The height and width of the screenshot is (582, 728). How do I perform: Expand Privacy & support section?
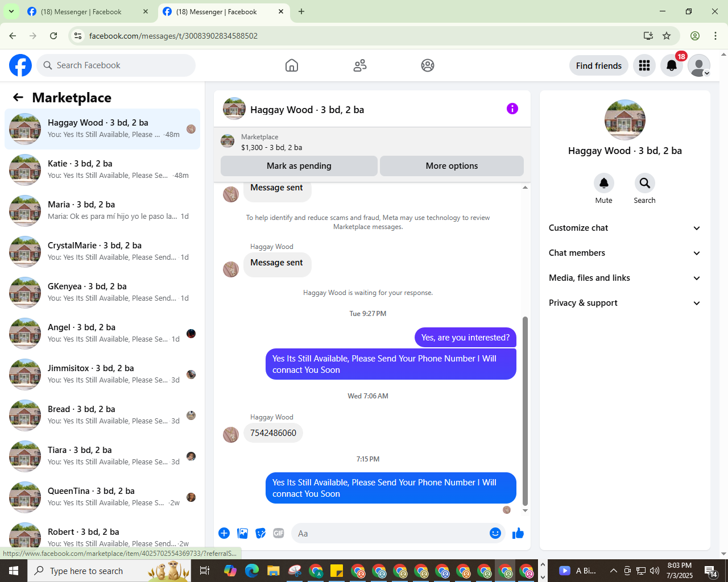624,303
